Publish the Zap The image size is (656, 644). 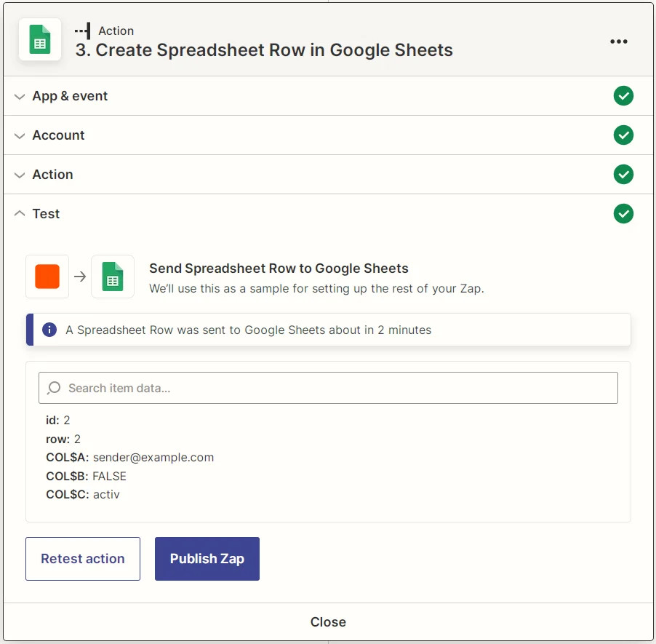[206, 558]
